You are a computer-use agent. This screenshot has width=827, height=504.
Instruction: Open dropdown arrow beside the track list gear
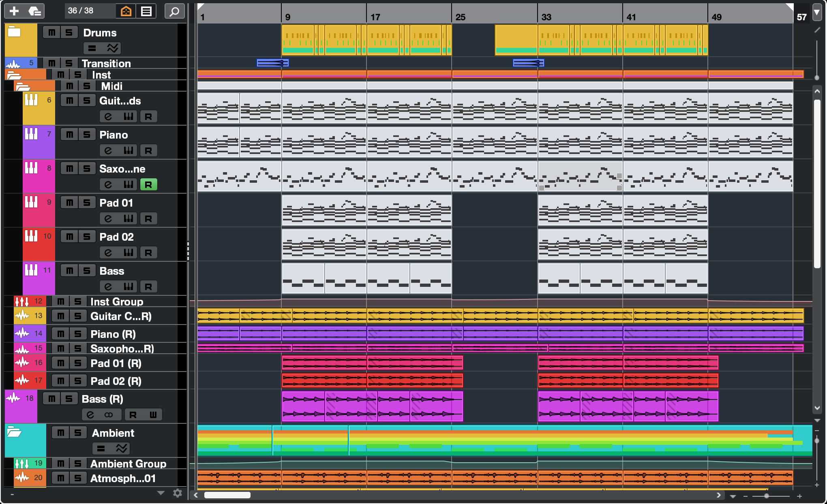point(161,493)
